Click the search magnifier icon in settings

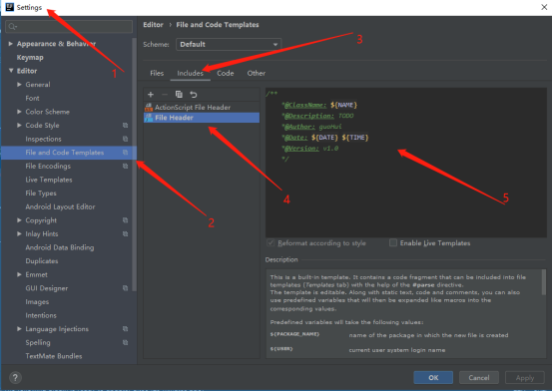12,27
